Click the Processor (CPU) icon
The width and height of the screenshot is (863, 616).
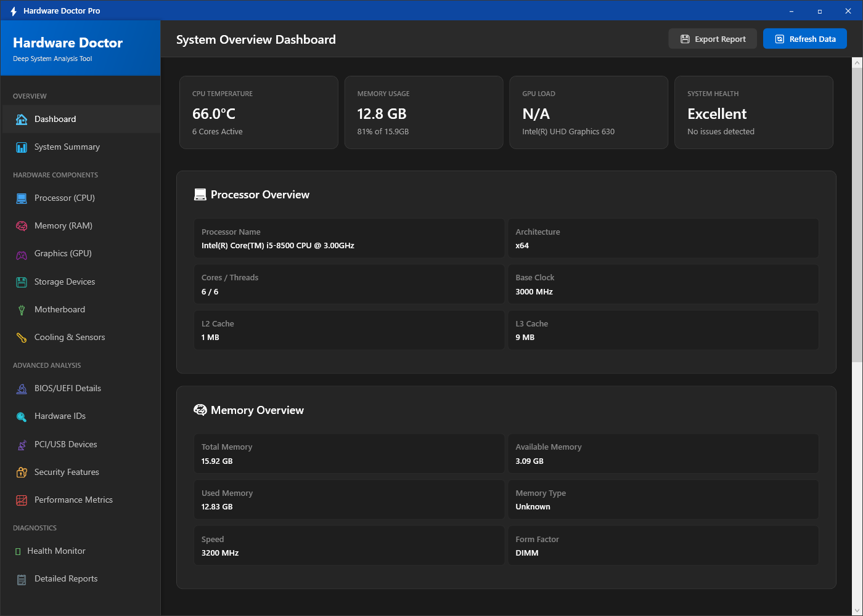tap(22, 198)
